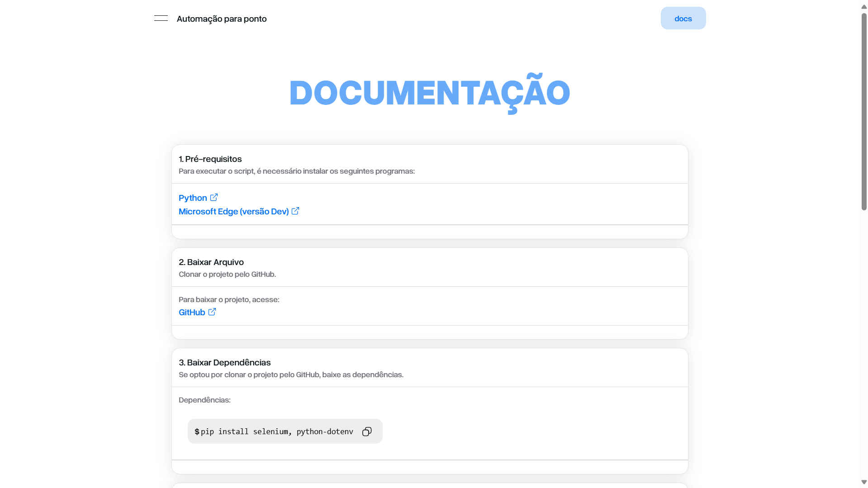Click the scrollbar up arrow
This screenshot has height=488, width=868.
click(x=864, y=6)
